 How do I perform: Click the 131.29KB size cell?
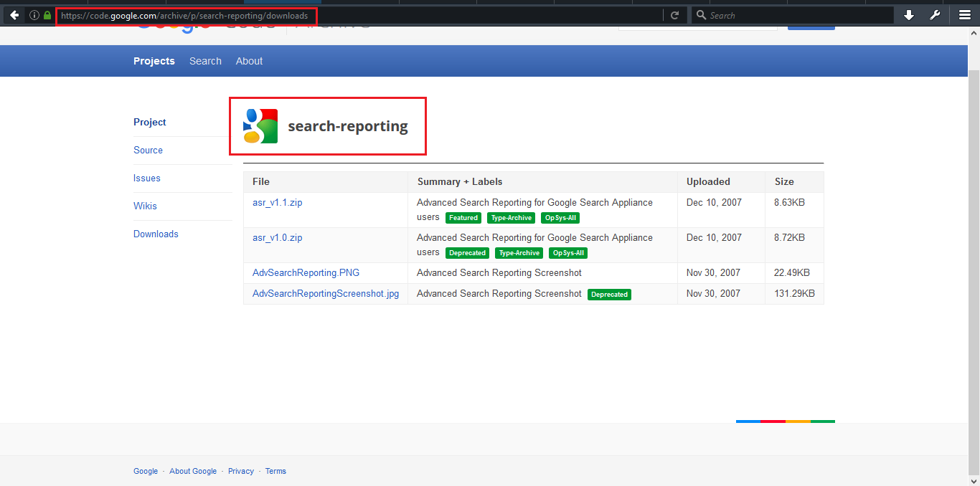(x=794, y=293)
